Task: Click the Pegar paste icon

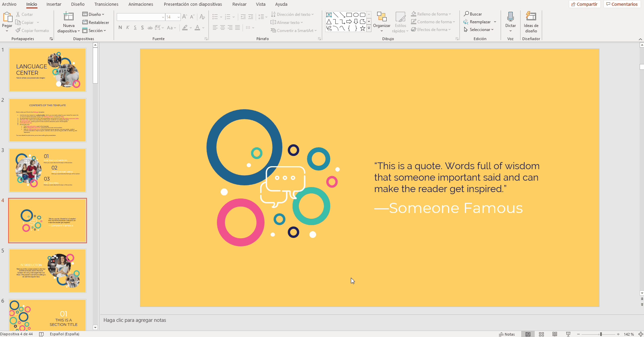Action: 7,17
